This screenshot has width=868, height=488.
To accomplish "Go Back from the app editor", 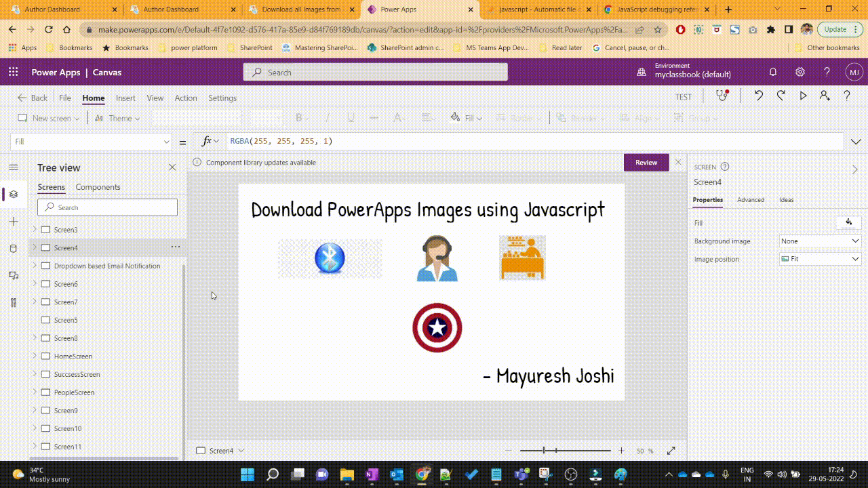I will pos(33,98).
